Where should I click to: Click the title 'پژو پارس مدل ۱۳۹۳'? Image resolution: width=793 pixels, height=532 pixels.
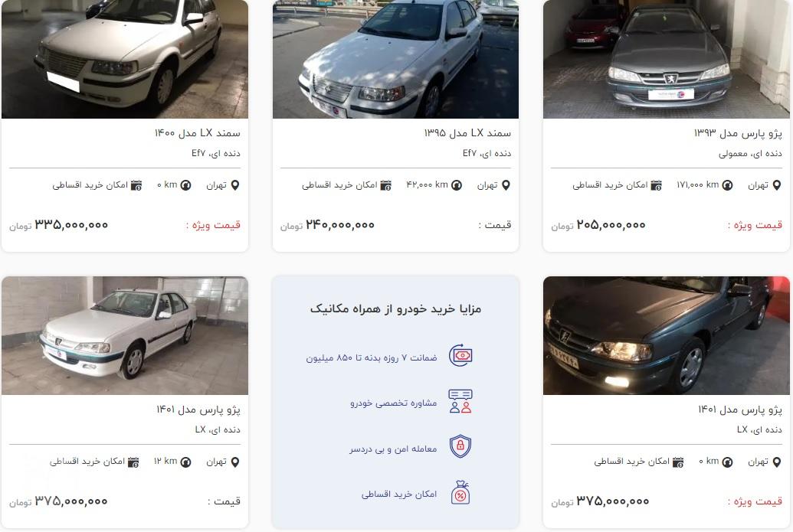738,133
